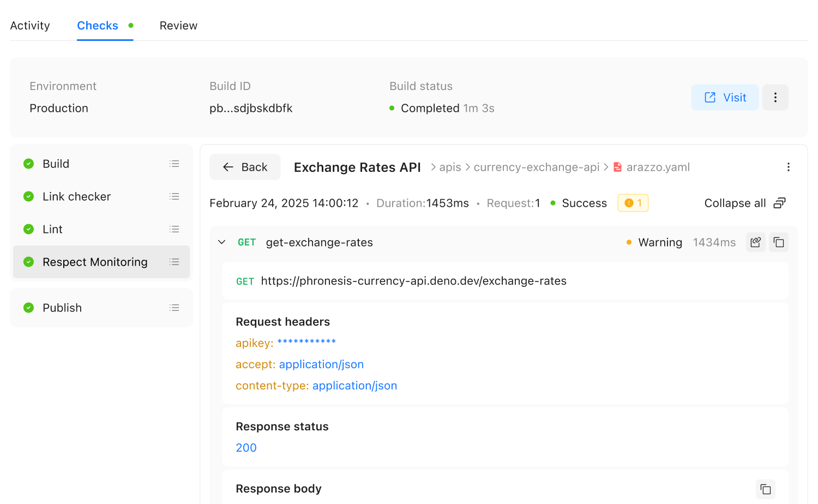Click the warning count badge

point(633,202)
